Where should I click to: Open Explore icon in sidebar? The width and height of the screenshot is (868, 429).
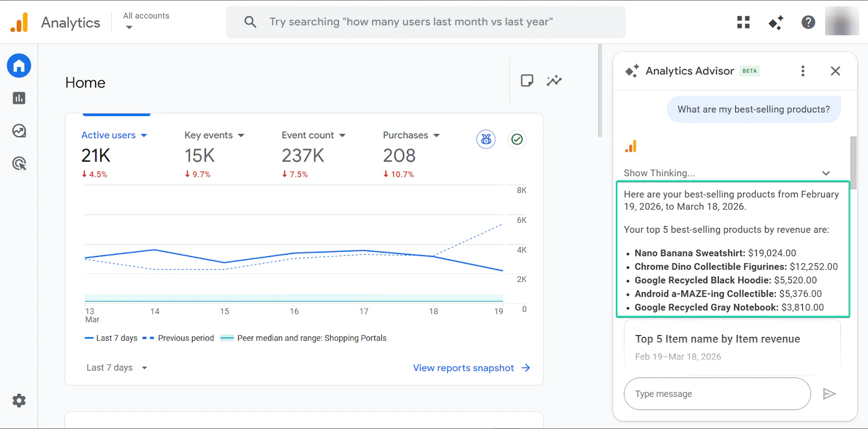[19, 131]
